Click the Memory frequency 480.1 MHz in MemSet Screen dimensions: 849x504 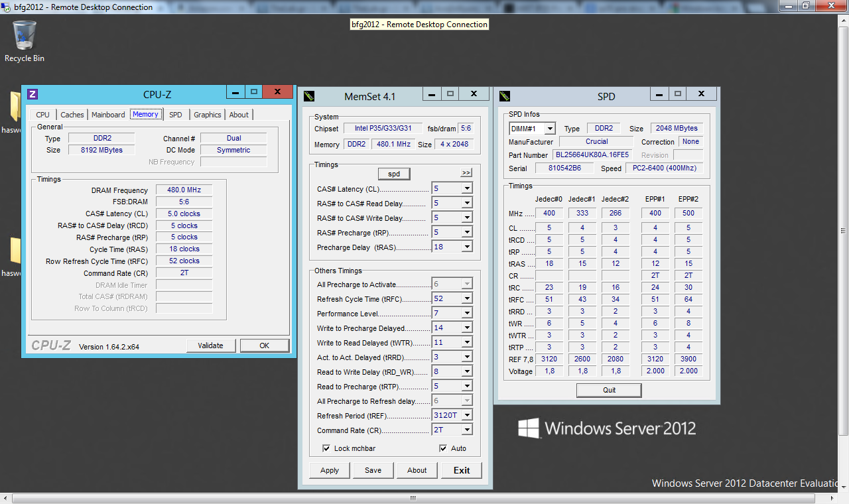[392, 144]
